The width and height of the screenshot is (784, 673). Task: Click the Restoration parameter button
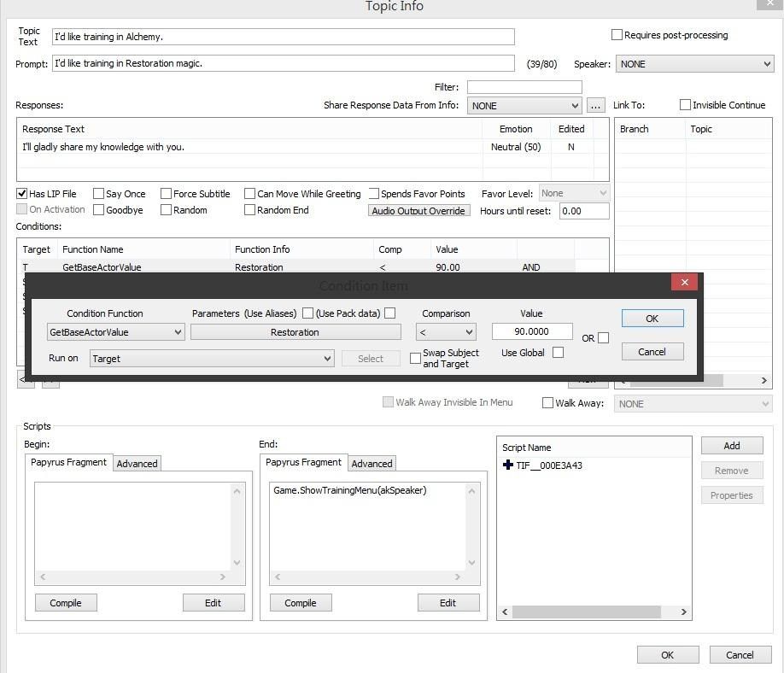[295, 332]
